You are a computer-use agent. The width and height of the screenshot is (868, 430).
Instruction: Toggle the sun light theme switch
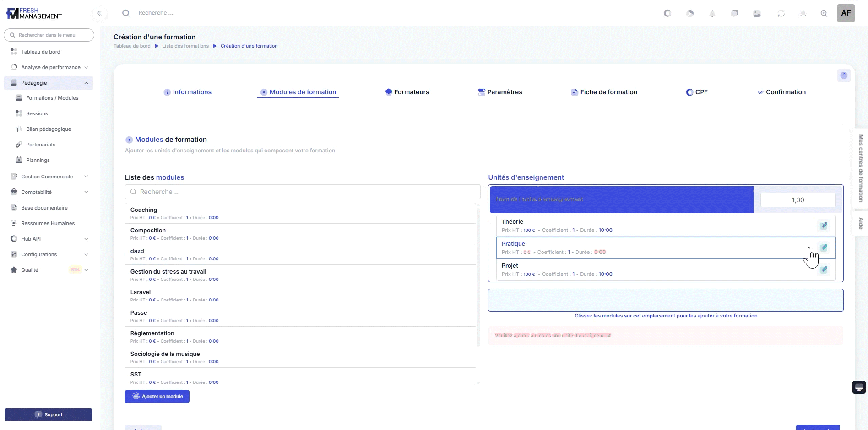[x=803, y=14]
